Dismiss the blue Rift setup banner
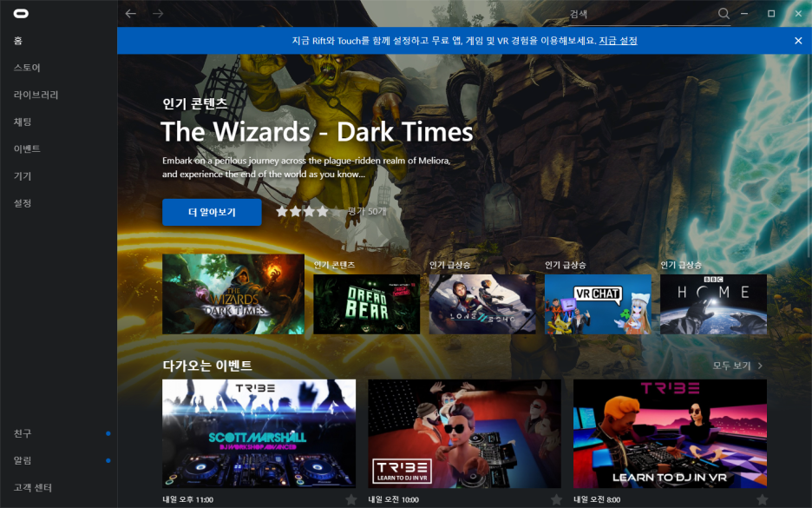Screen dimensions: 812x508 (x=798, y=41)
